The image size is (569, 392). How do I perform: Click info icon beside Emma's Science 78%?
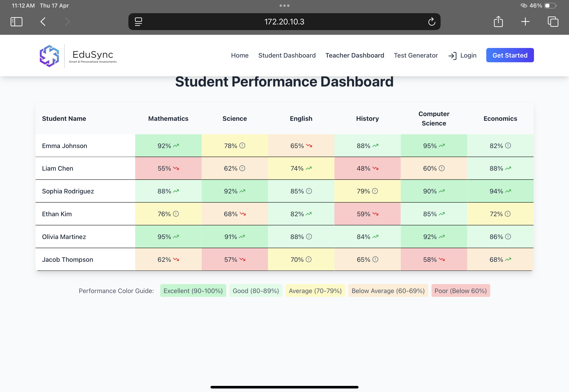[x=242, y=146]
